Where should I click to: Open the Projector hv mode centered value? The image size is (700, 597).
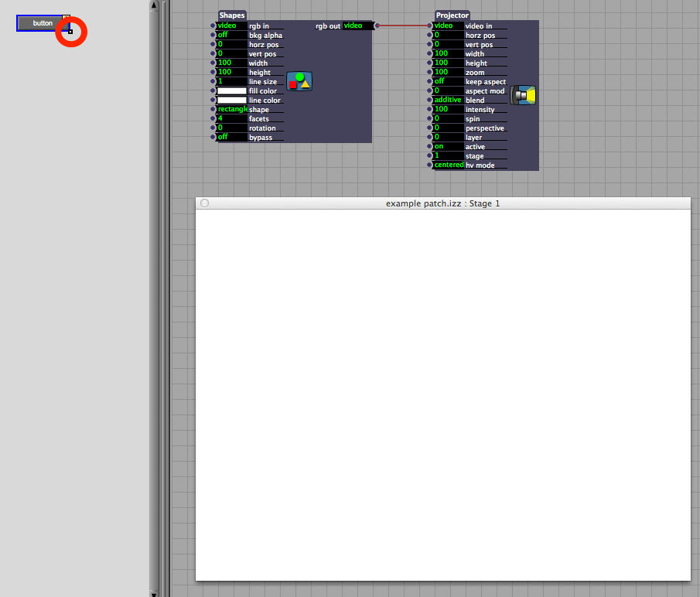(x=448, y=165)
